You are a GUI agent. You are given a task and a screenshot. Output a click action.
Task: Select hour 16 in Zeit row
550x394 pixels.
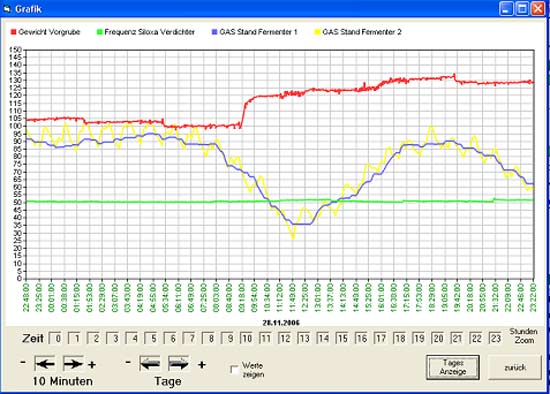point(362,339)
